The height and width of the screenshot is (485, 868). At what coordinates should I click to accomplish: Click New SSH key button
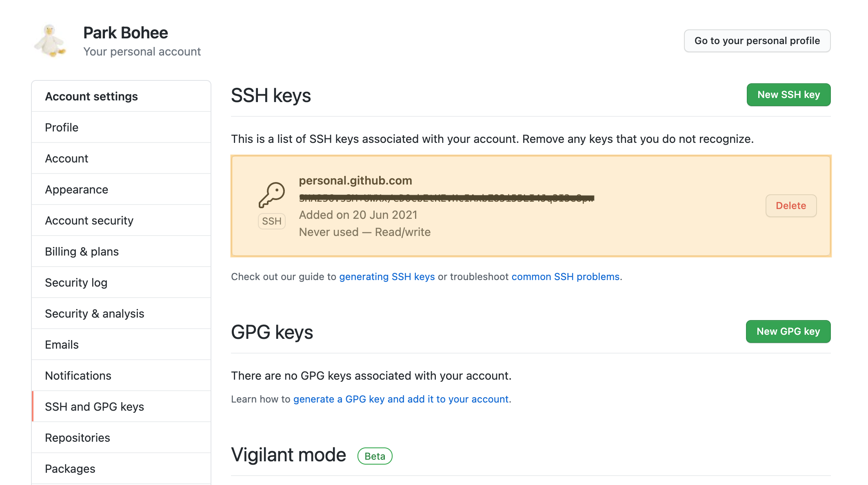pos(789,93)
